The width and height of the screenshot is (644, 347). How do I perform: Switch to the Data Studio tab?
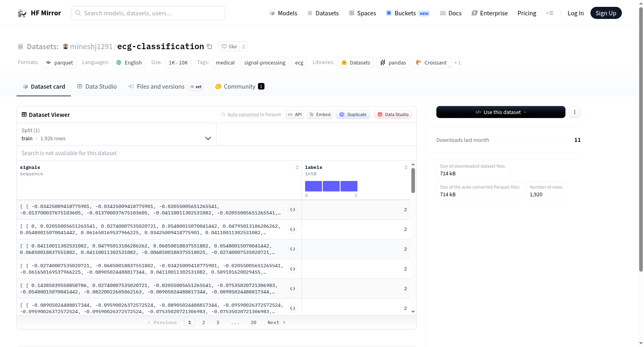[97, 86]
